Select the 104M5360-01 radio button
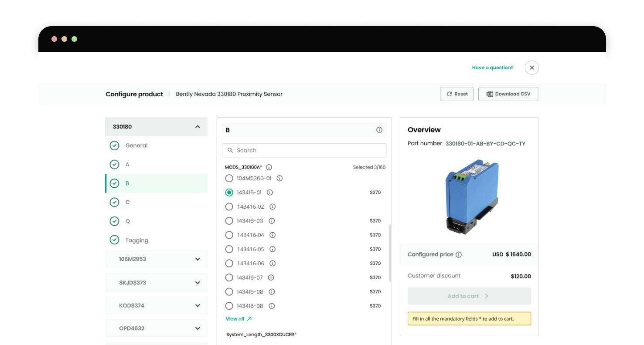 click(229, 178)
